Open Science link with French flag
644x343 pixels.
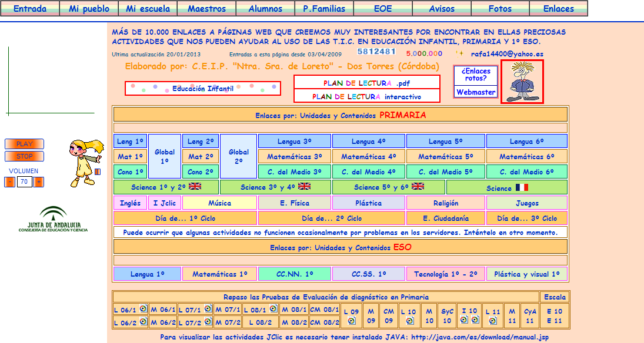click(507, 188)
